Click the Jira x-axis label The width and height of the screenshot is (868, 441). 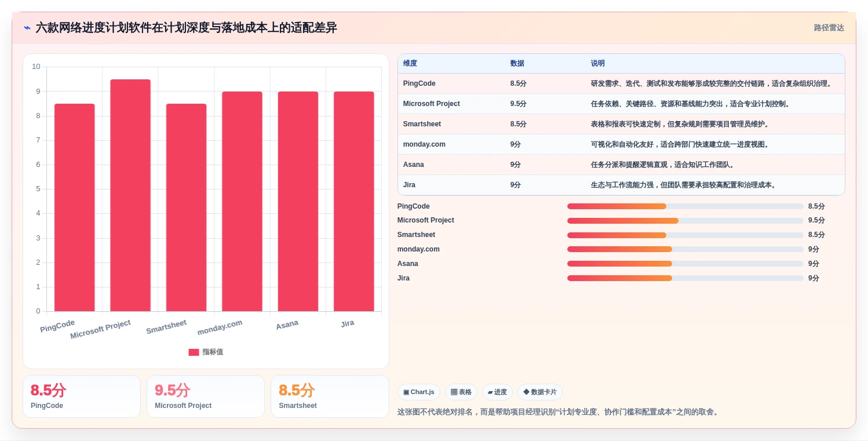pos(347,323)
